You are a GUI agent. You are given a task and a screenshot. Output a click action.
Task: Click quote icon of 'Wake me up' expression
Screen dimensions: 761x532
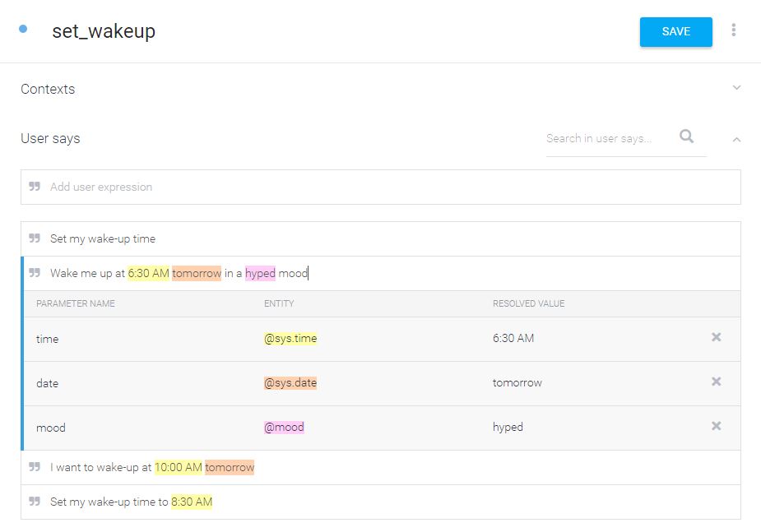pos(35,272)
